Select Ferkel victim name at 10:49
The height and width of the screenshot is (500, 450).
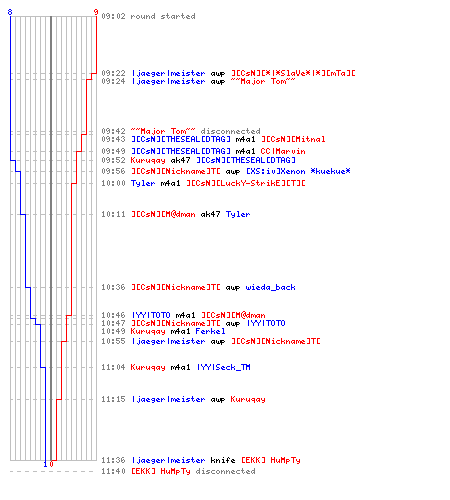(x=210, y=331)
